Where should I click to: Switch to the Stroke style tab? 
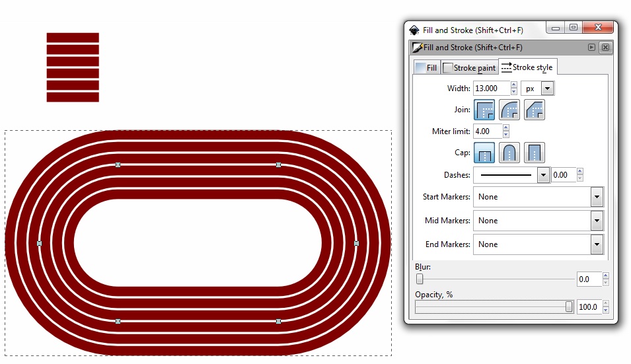point(527,67)
